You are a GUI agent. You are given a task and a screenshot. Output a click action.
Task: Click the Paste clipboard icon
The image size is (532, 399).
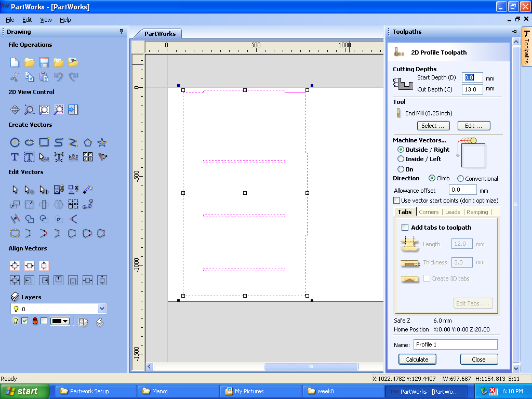[44, 77]
